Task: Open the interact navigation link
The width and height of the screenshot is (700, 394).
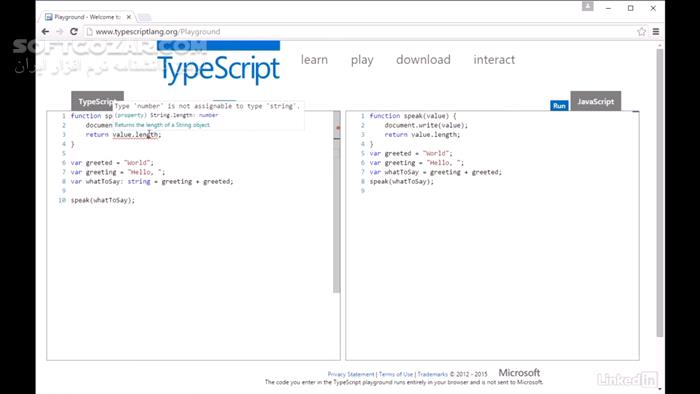Action: [x=494, y=60]
